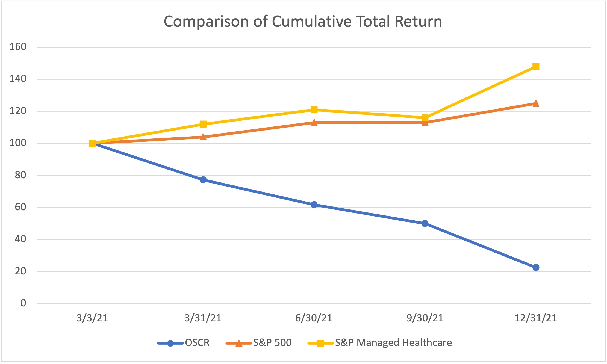Click the "S&P Managed Healthcare" legend label
The height and width of the screenshot is (364, 607).
[x=393, y=343]
